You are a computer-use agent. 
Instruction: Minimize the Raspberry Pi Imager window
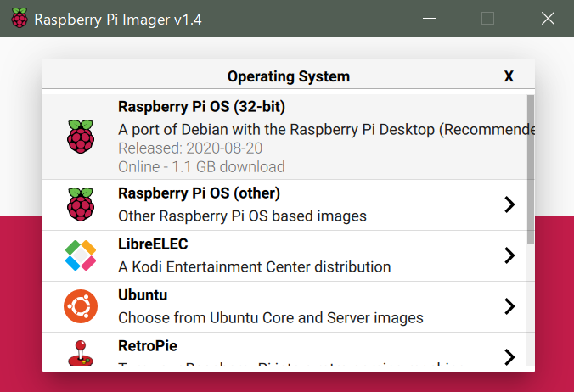click(x=429, y=18)
